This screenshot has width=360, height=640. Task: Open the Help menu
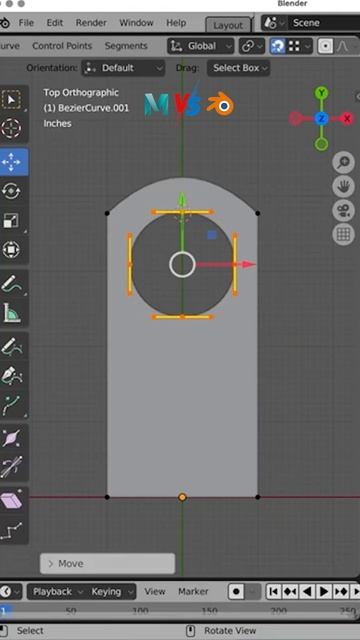pos(176,23)
